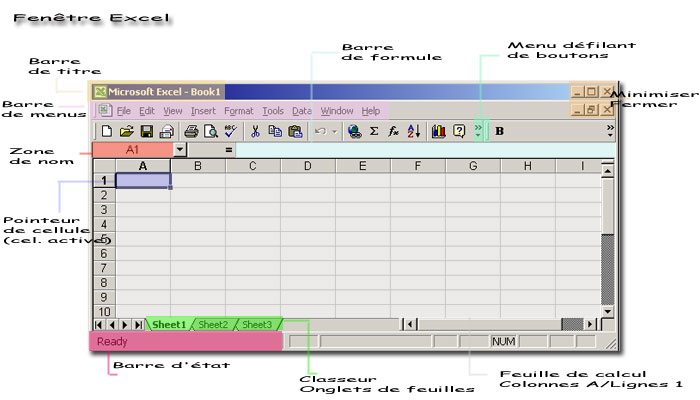This screenshot has width=700, height=400.
Task: Click the row 5 header
Action: point(103,240)
